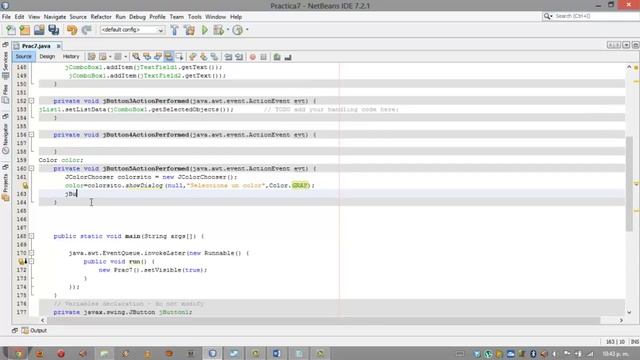Click the Debug Project toolbar icon
This screenshot has width=640, height=360.
pyautogui.click(x=219, y=30)
